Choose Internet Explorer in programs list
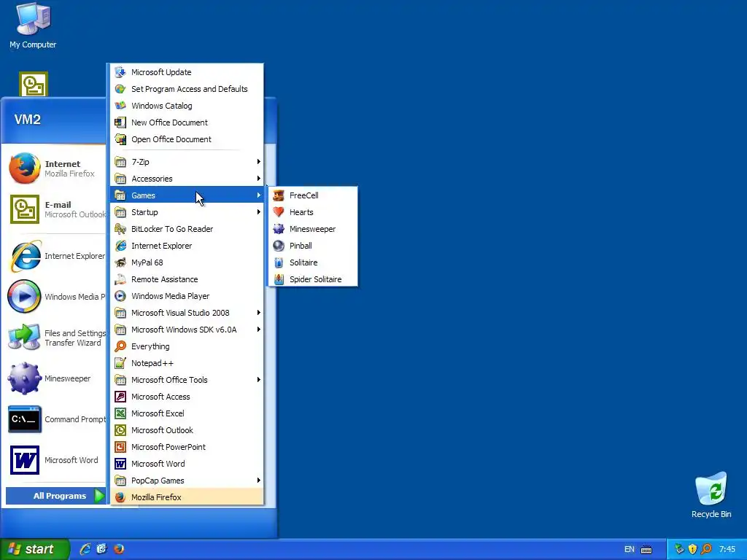This screenshot has height=560, width=747. click(187, 246)
